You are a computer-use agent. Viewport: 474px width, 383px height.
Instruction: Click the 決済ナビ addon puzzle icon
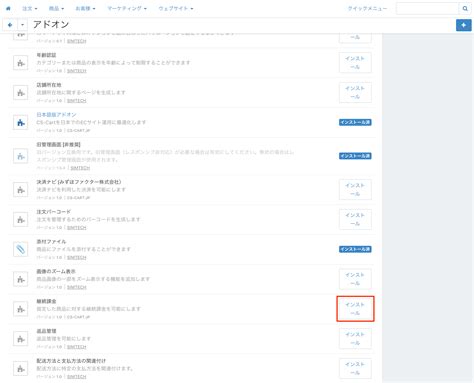tap(21, 190)
